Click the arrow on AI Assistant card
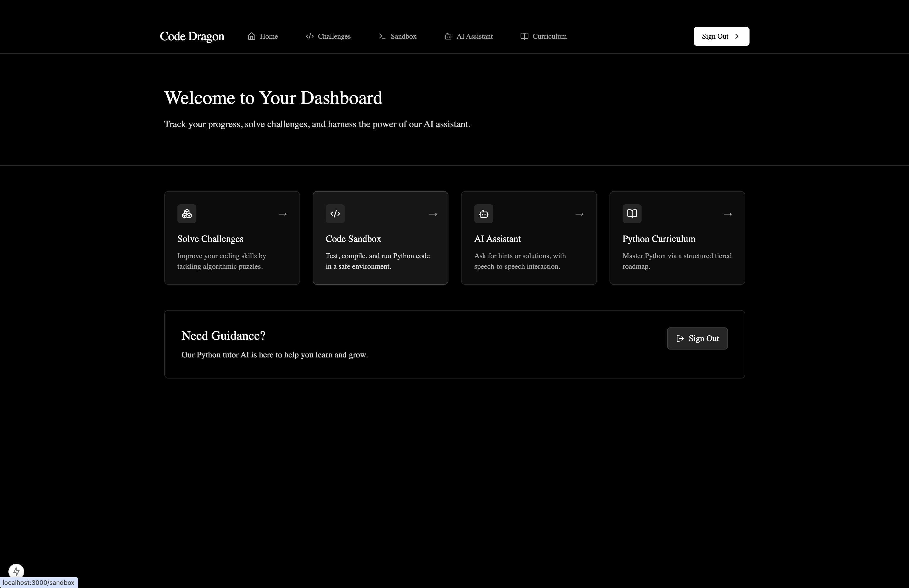Image resolution: width=909 pixels, height=588 pixels. pos(579,214)
